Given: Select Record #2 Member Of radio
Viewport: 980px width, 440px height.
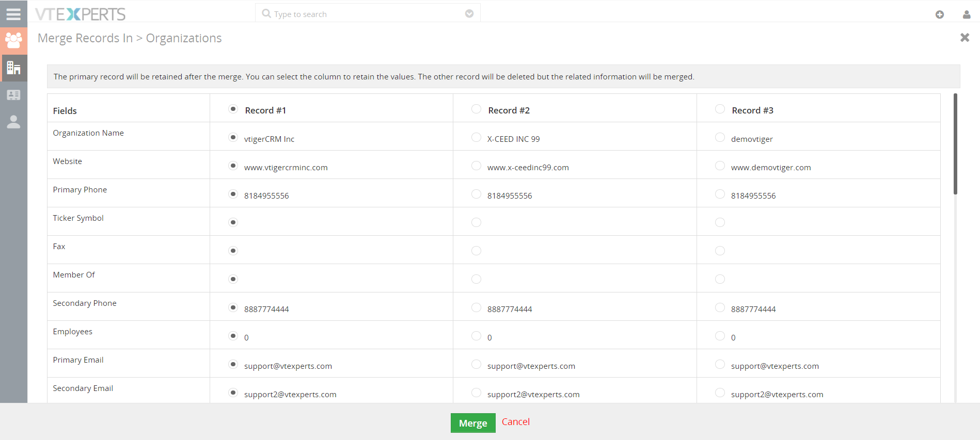Looking at the screenshot, I should [x=477, y=279].
